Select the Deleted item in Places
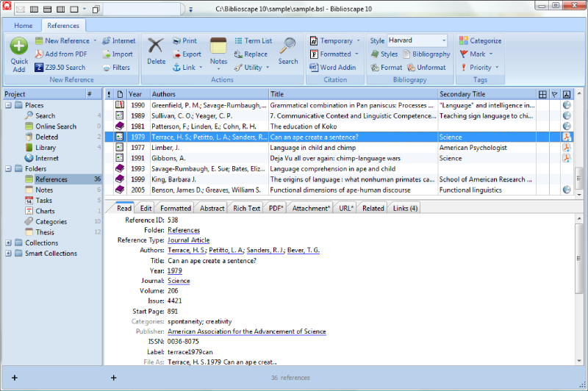Image resolution: width=588 pixels, height=391 pixels. click(x=46, y=137)
